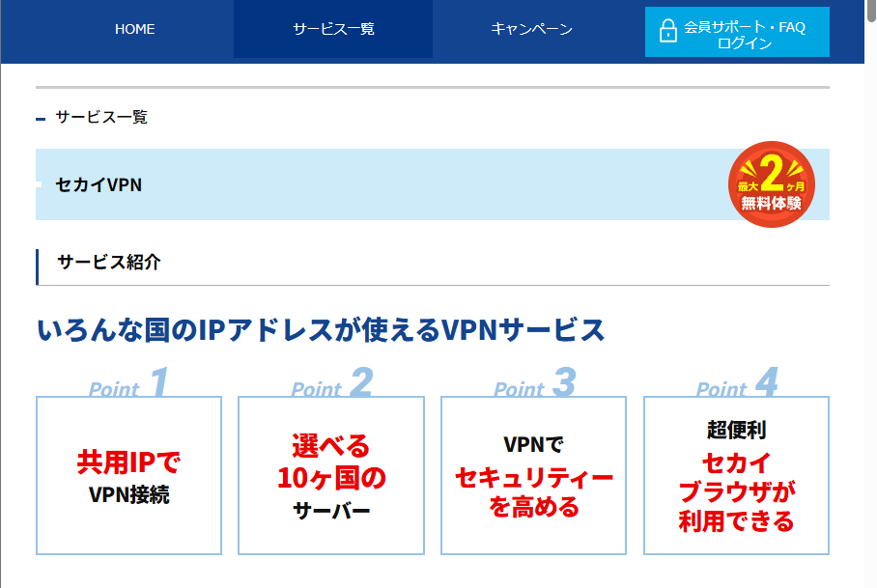Open the サービス一覧 navigation tab
Viewport: 877px width, 588px height.
point(333,29)
